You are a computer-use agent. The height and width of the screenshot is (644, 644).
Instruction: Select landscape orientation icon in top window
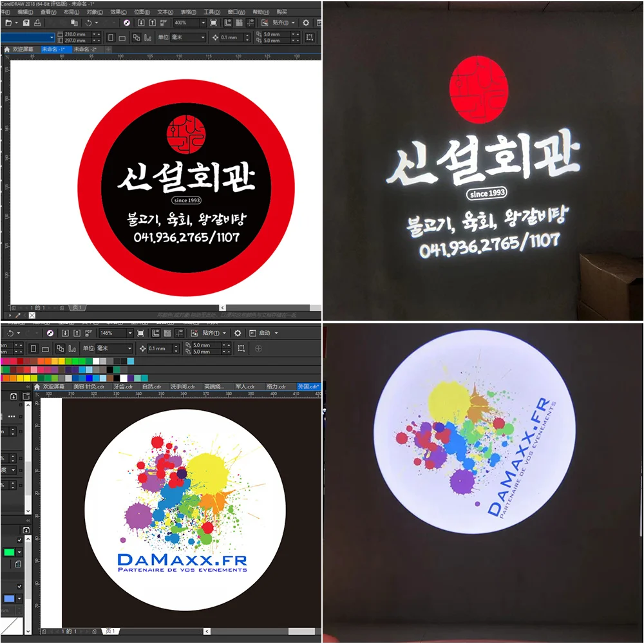coord(122,38)
